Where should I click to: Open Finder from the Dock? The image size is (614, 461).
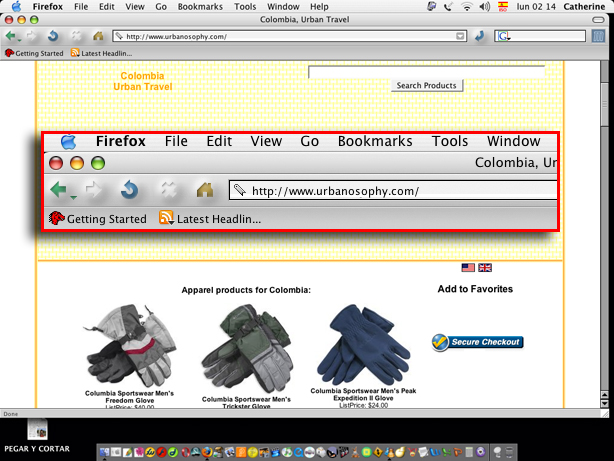pos(104,452)
